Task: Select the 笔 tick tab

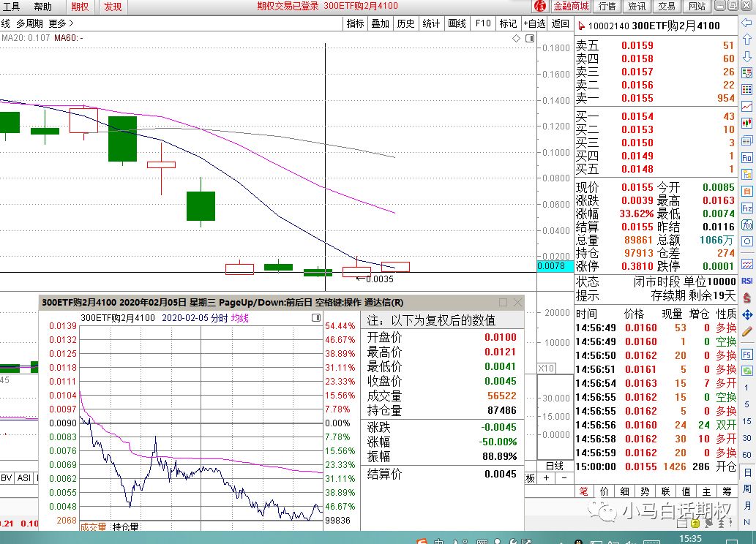Action: pyautogui.click(x=583, y=491)
